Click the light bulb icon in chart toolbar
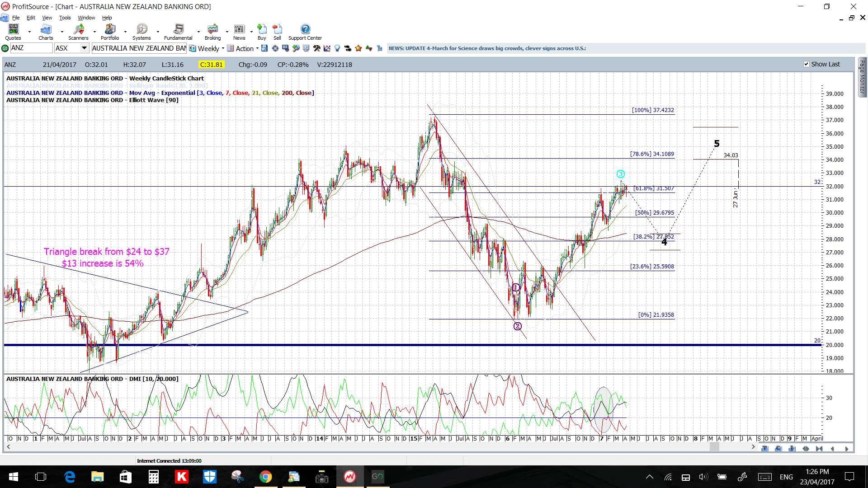This screenshot has height=488, width=868. click(x=337, y=48)
